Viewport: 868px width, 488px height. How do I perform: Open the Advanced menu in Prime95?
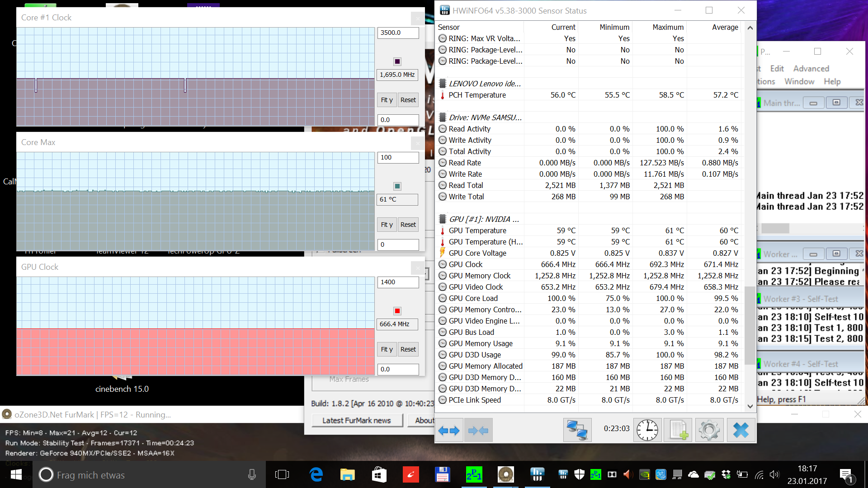point(811,69)
